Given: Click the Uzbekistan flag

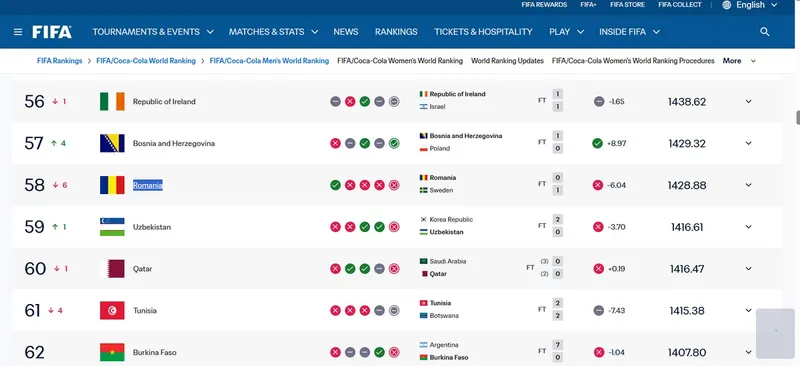Looking at the screenshot, I should 112,227.
